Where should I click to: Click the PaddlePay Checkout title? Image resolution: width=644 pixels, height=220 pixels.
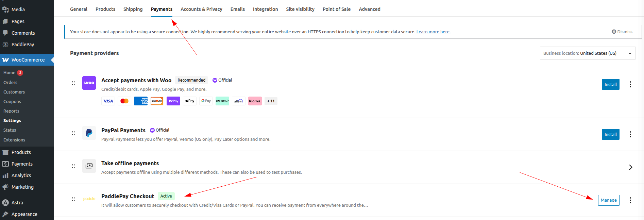pyautogui.click(x=128, y=196)
